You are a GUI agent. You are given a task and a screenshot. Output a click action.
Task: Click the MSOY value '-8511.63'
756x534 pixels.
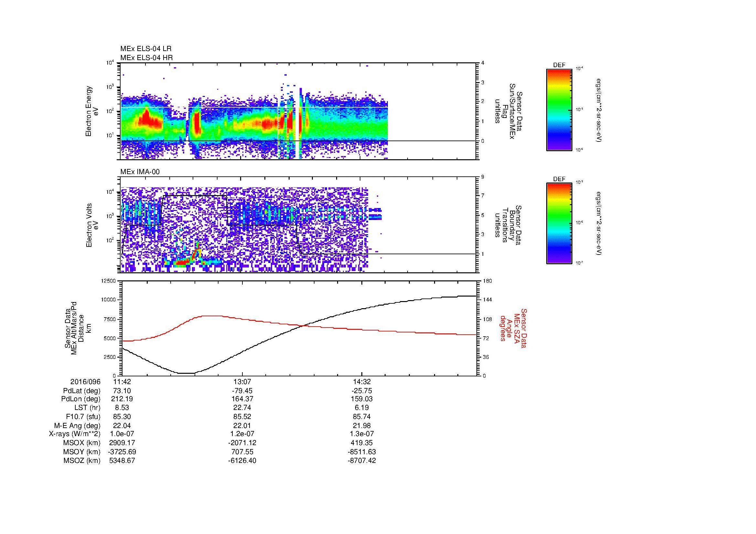click(362, 452)
